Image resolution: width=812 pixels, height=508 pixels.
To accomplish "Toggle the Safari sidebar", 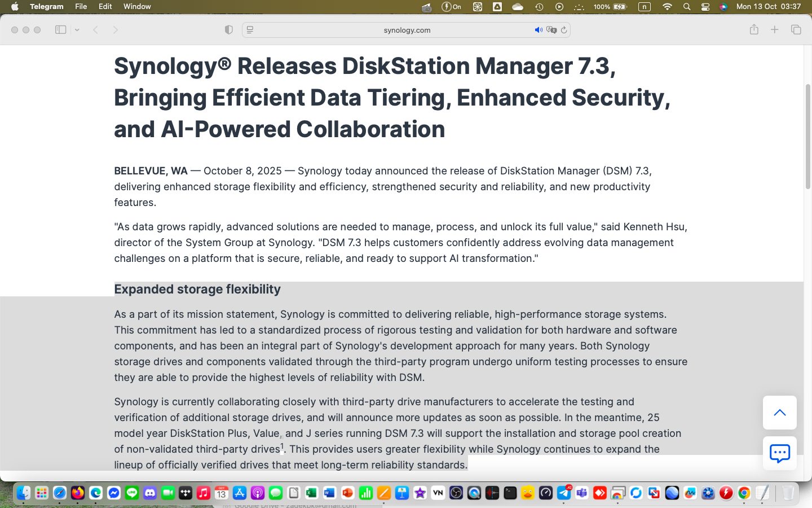I will click(60, 30).
